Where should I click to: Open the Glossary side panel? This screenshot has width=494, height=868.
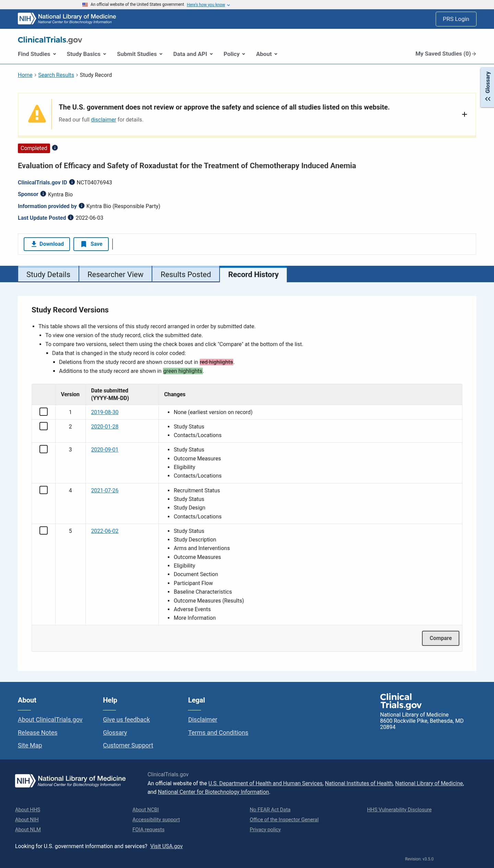(487, 87)
